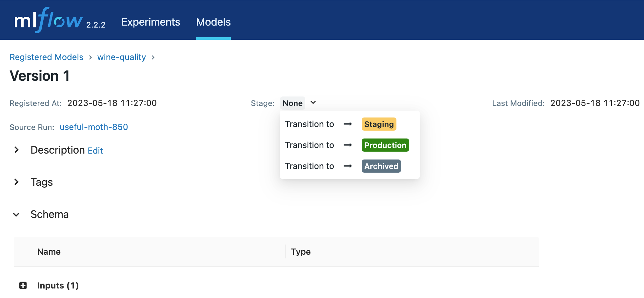Click the gray Archived badge

[381, 166]
